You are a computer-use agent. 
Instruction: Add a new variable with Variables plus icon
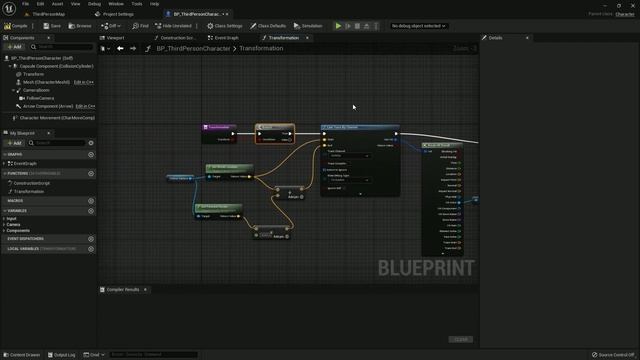tap(91, 211)
